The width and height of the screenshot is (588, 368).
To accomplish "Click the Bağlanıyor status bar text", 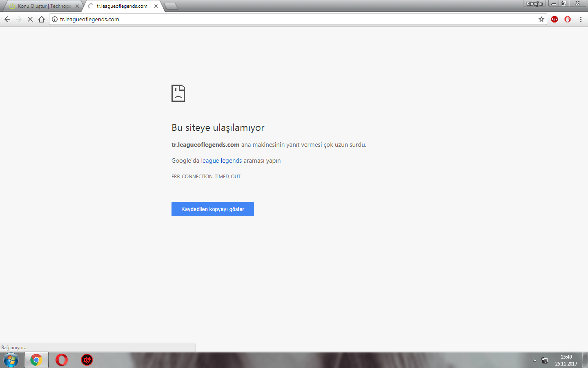I will click(x=14, y=348).
